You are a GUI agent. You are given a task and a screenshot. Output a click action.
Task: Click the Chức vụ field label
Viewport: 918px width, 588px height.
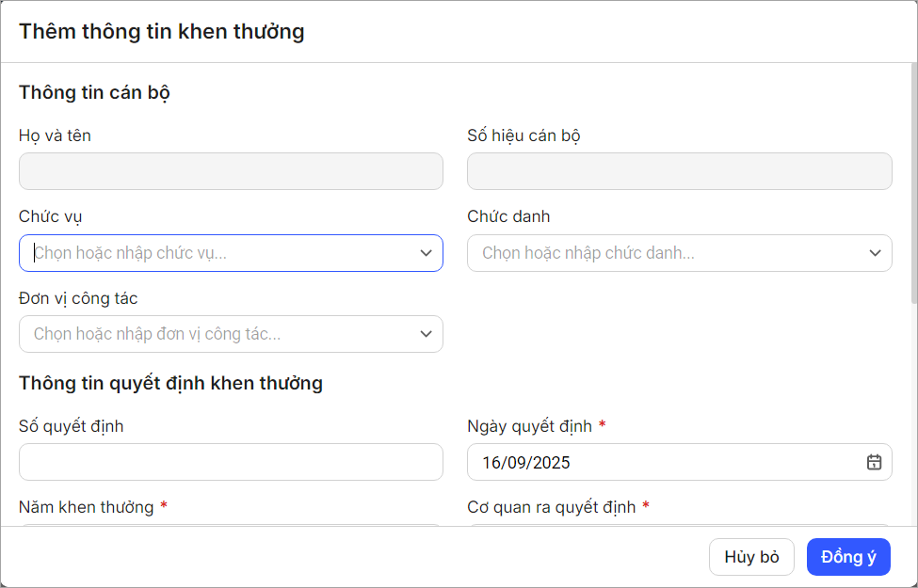point(51,217)
